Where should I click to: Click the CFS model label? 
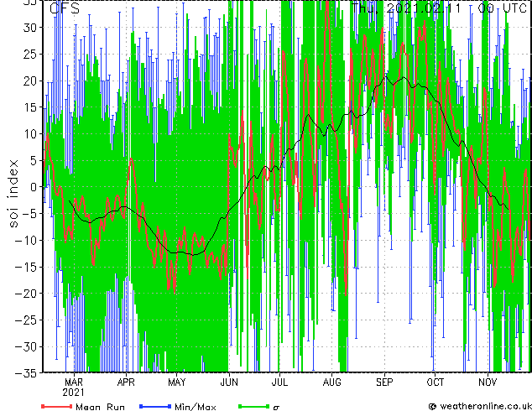[65, 8]
